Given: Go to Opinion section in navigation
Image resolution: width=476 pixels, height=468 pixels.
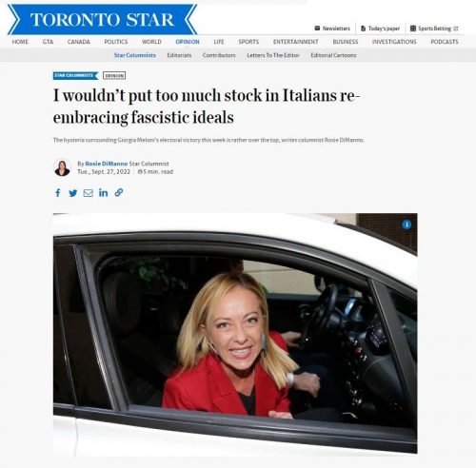Looking at the screenshot, I should [x=188, y=42].
